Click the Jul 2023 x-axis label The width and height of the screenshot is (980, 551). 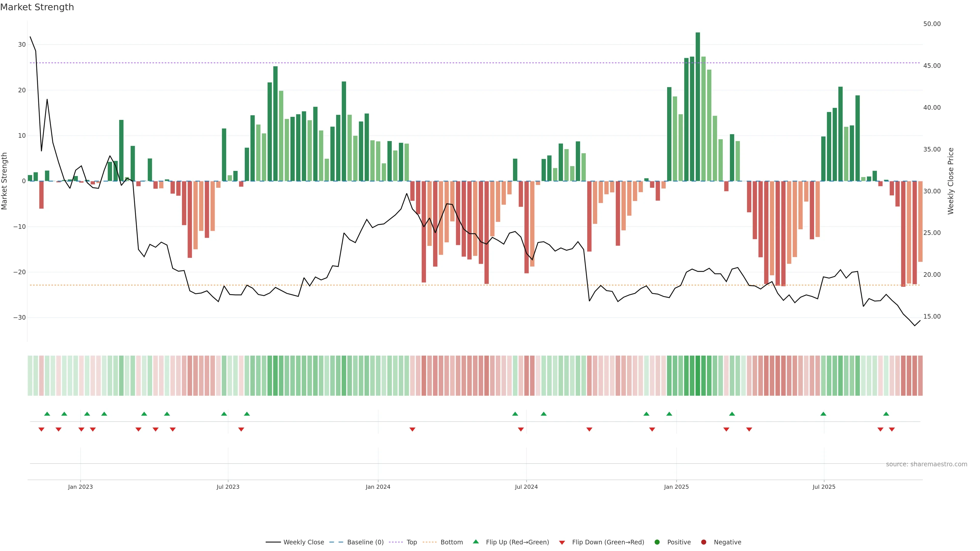(x=228, y=487)
